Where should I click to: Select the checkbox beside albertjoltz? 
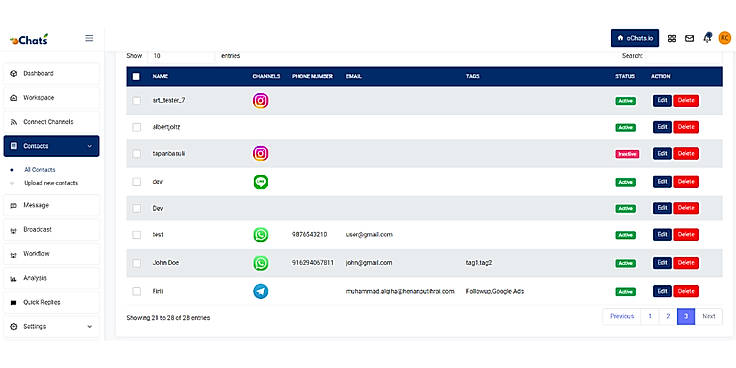click(x=137, y=127)
